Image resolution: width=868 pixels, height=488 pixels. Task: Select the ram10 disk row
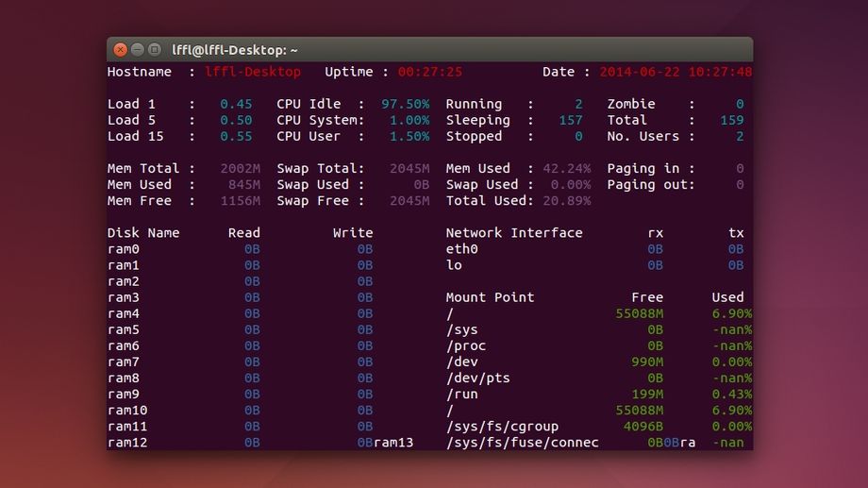[x=241, y=410]
